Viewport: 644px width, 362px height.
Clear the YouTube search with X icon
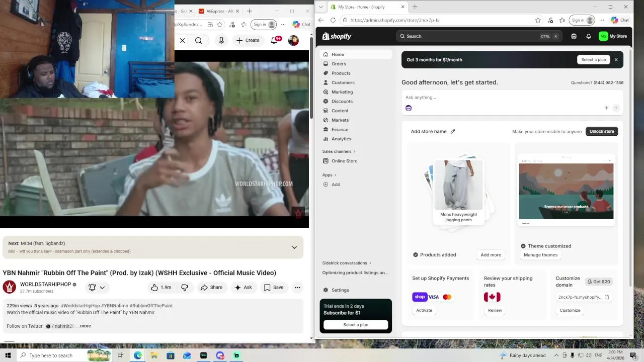click(x=183, y=40)
